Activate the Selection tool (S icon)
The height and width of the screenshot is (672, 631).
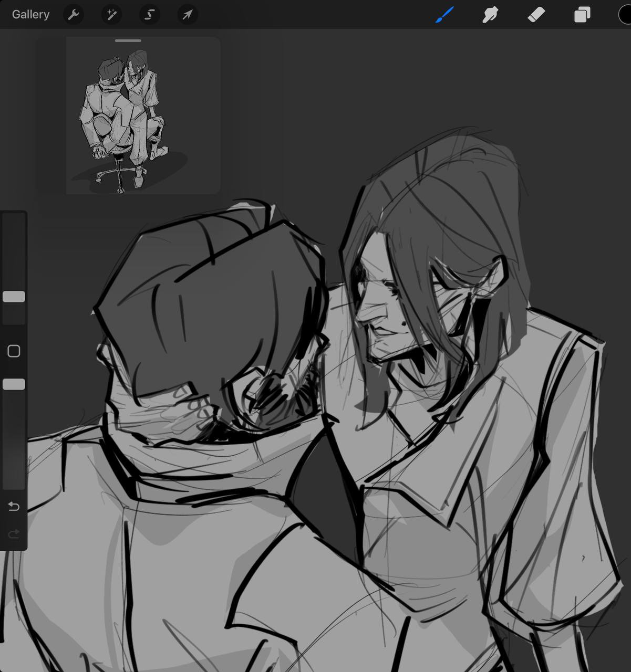pos(149,15)
